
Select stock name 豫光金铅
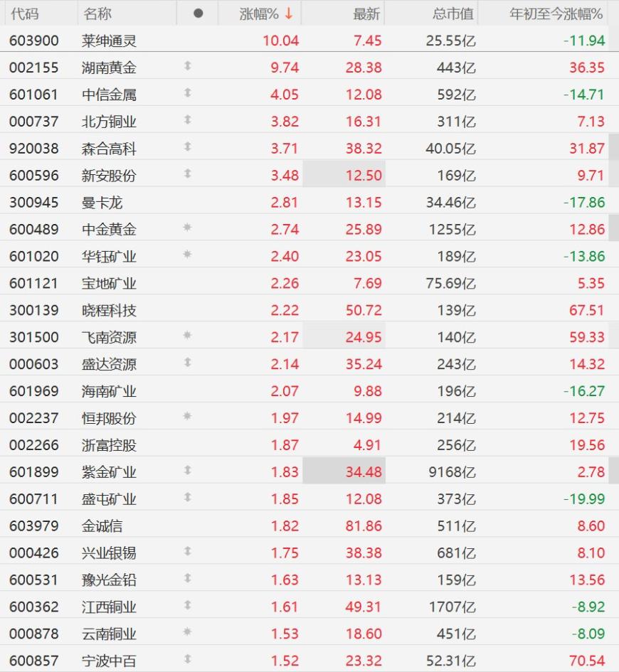point(109,580)
